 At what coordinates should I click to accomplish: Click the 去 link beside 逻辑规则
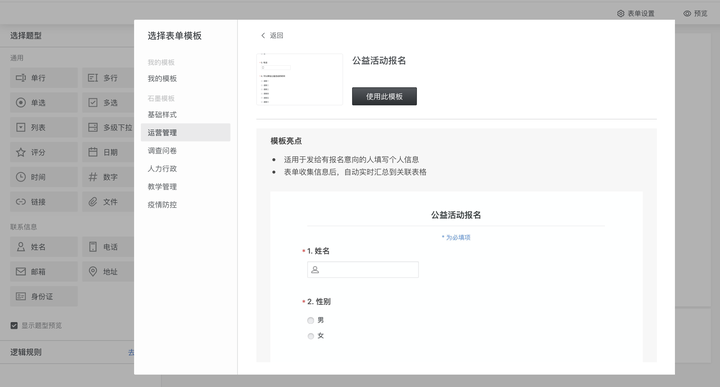click(x=131, y=353)
